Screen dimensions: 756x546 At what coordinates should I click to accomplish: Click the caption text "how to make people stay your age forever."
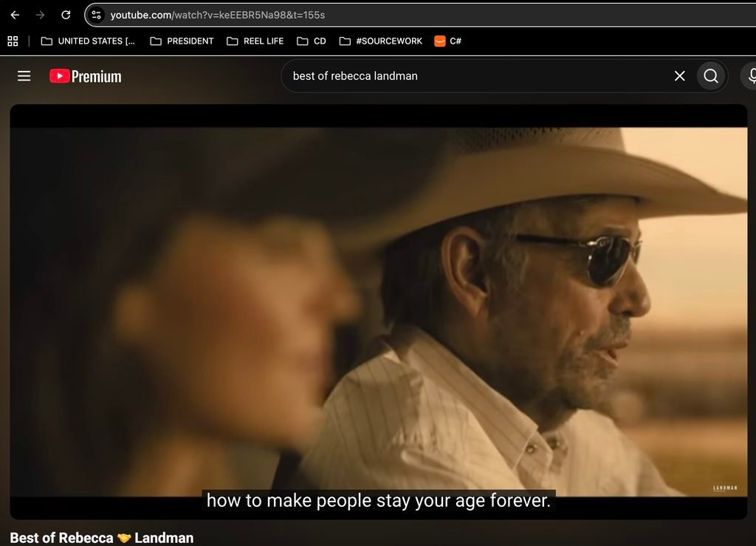tap(379, 500)
